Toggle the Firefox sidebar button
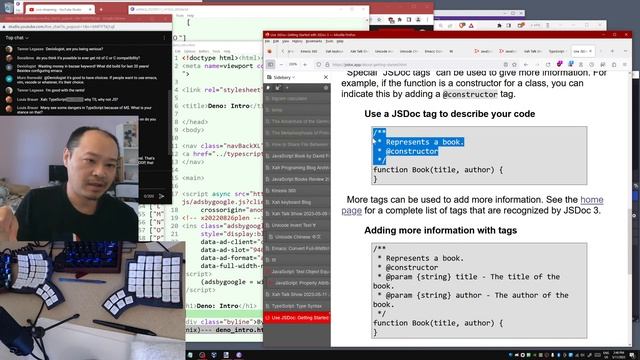640x360 pixels. tap(270, 64)
